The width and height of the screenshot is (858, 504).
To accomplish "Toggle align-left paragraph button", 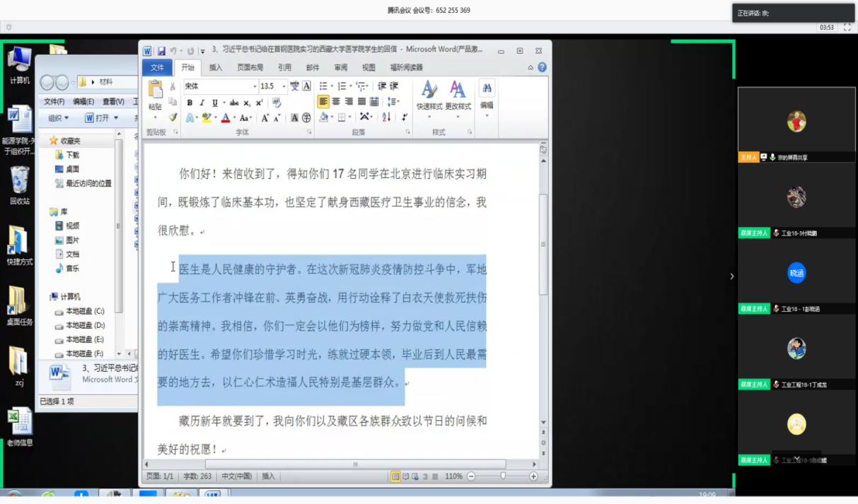I will pyautogui.click(x=323, y=102).
